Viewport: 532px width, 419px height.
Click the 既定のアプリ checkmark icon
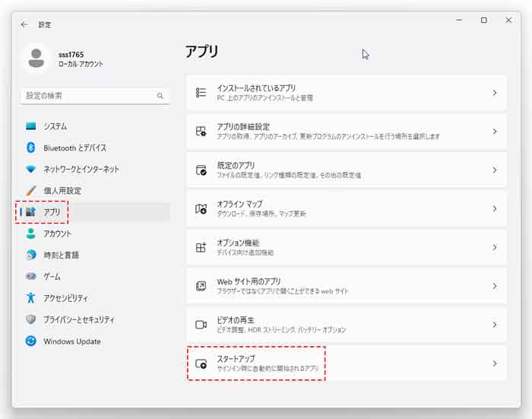tap(201, 170)
